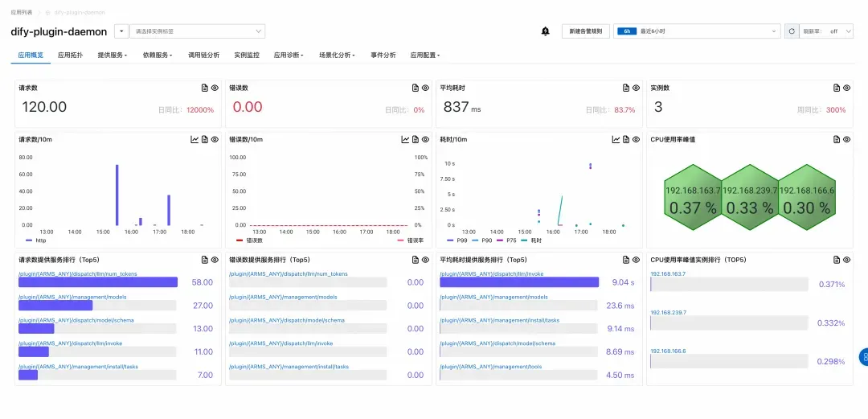
Task: Open the alarm bell icon
Action: click(x=545, y=31)
